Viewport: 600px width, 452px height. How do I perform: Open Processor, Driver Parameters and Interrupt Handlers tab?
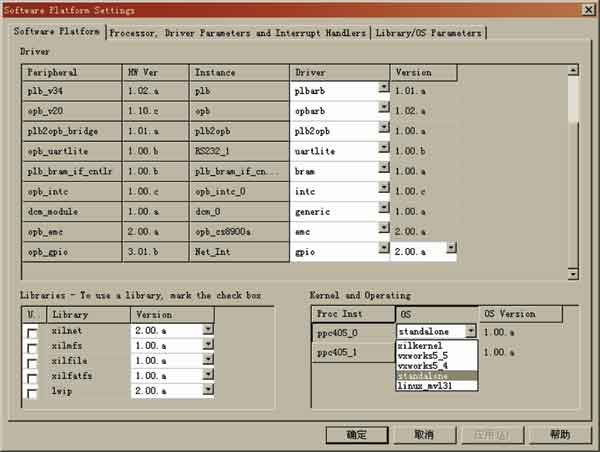[237, 33]
